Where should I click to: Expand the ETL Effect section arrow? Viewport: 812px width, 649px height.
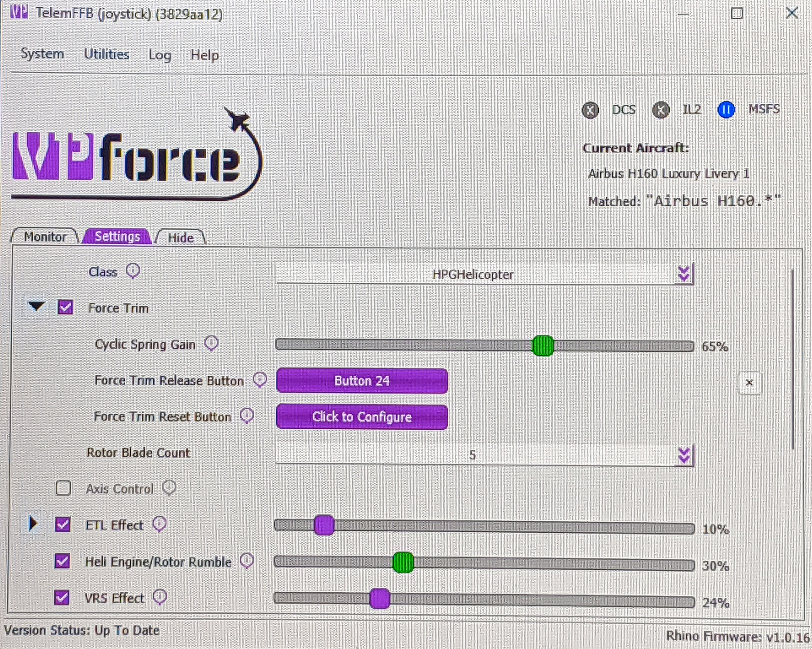pos(33,523)
